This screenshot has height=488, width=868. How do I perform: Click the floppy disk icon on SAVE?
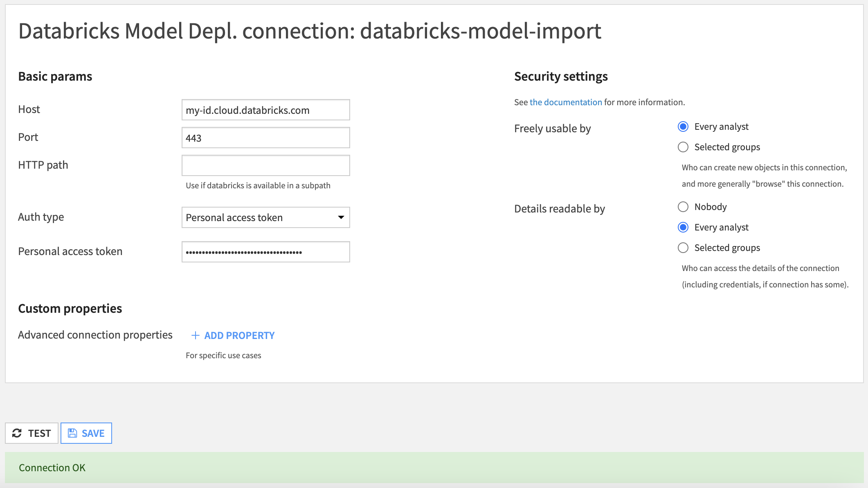pos(72,433)
